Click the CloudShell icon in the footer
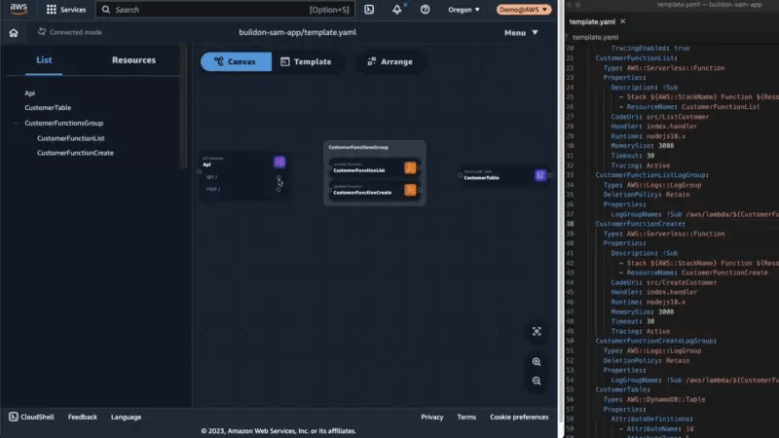The height and width of the screenshot is (438, 779). 13,417
